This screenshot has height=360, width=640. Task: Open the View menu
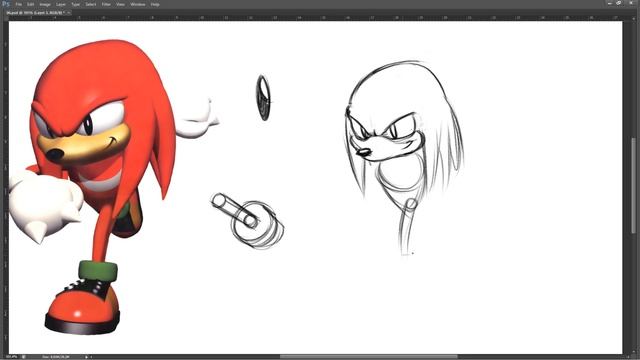point(120,4)
